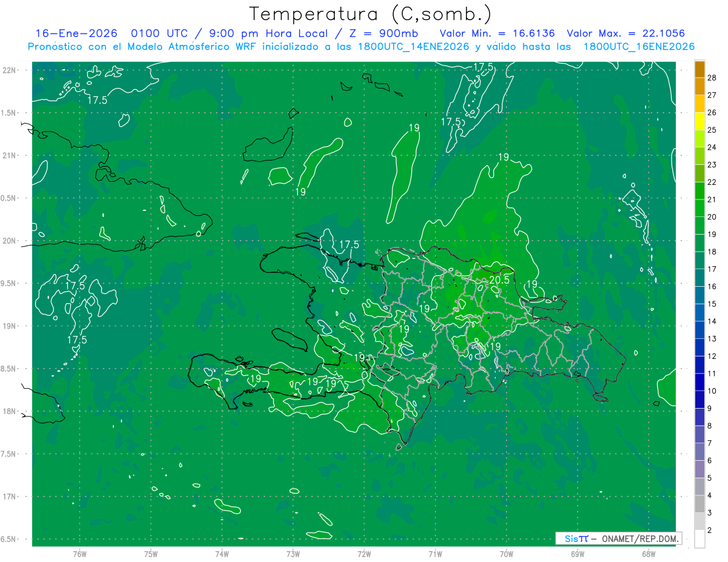
Task: Click the latitude axis label "22N"
Action: pyautogui.click(x=9, y=70)
